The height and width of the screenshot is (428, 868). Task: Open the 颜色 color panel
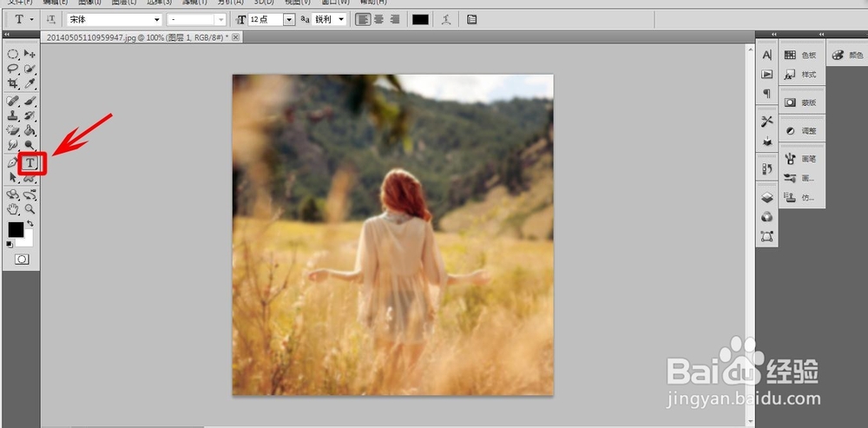point(848,55)
